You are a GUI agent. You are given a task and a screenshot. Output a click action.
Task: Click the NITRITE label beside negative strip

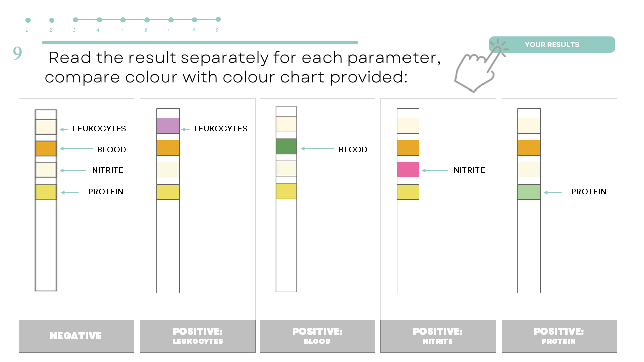tap(107, 170)
